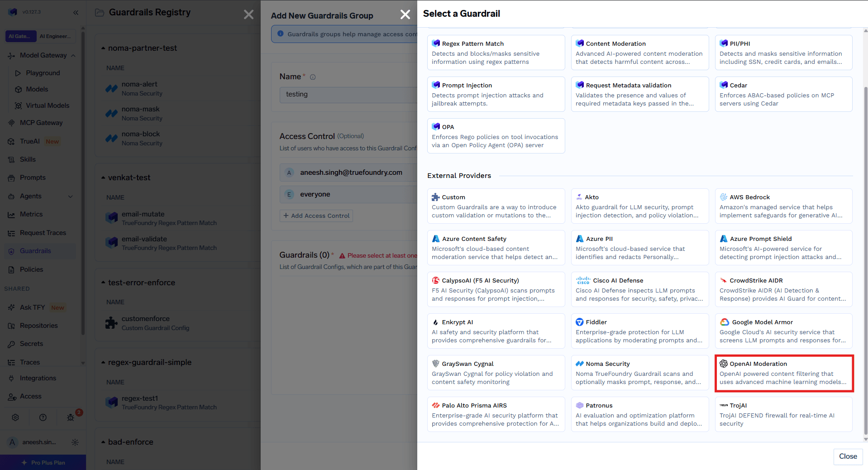Click the everyone access entry

[348, 194]
